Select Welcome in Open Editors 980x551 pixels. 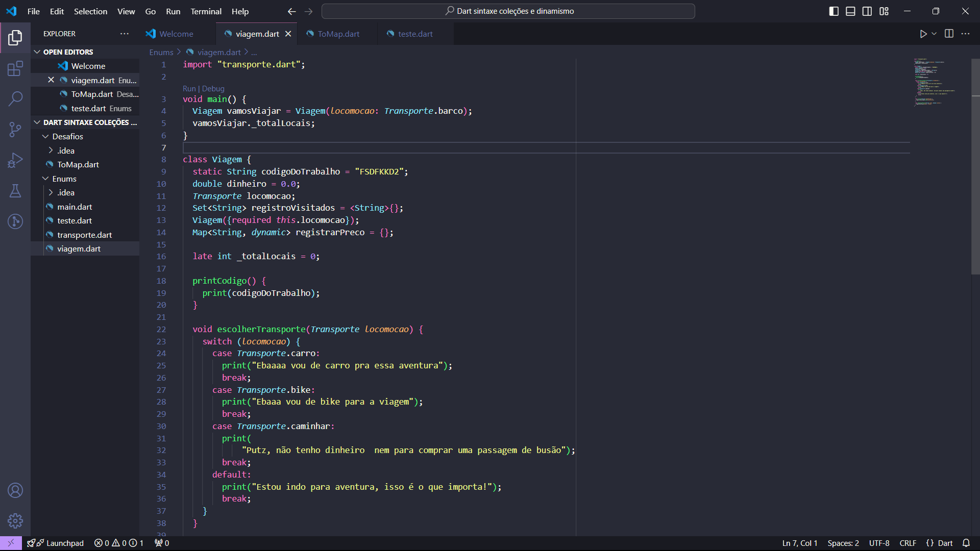point(88,66)
